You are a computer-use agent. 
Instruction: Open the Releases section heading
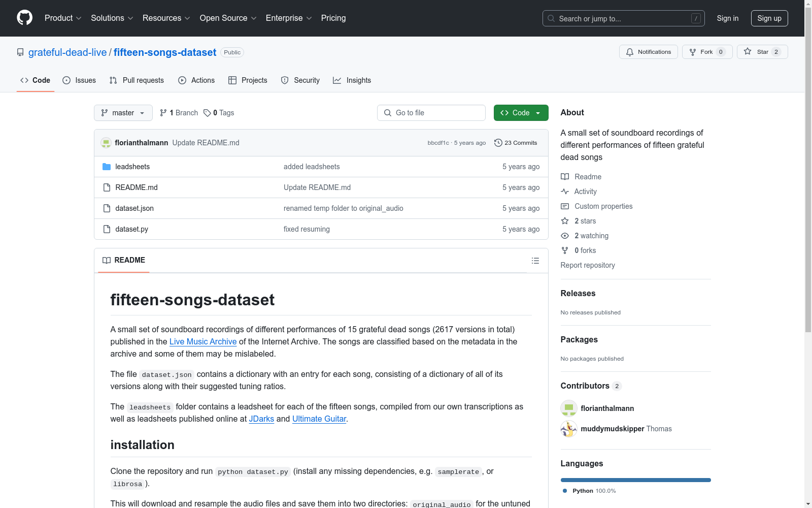pyautogui.click(x=578, y=294)
